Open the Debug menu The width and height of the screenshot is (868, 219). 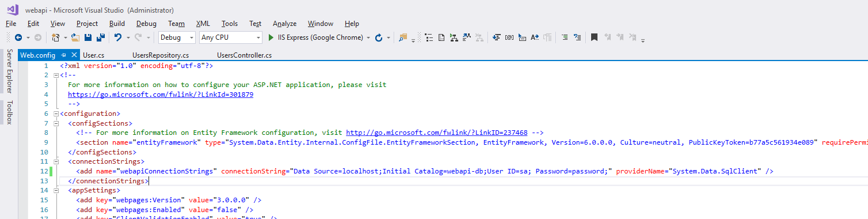146,24
